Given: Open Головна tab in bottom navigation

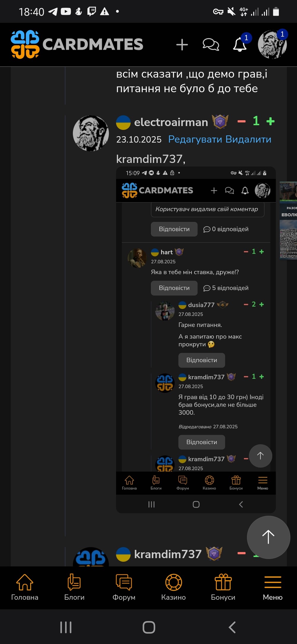Looking at the screenshot, I should (x=25, y=587).
